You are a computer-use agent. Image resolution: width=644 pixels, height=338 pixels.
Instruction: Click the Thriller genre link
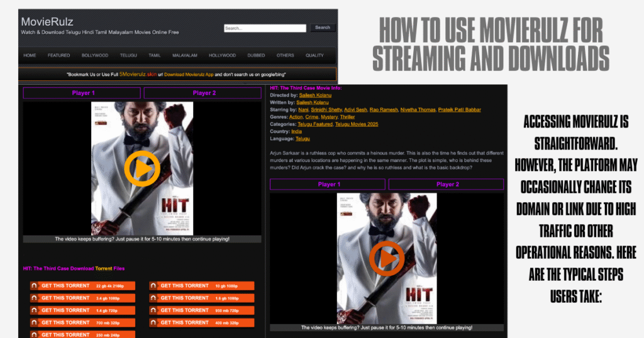[x=347, y=117]
